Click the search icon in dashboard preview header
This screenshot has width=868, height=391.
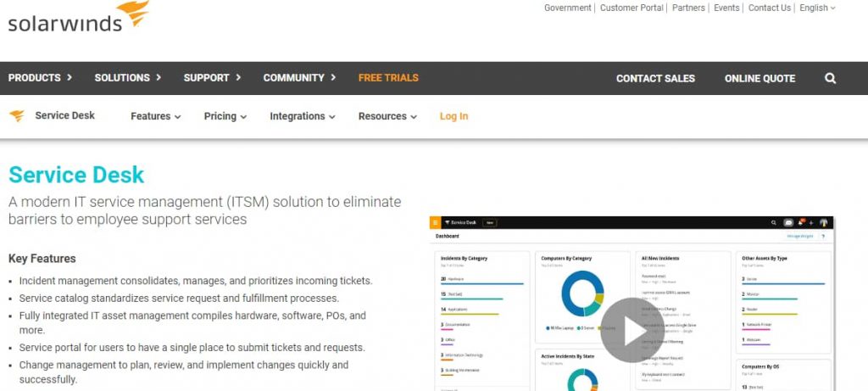pos(773,222)
